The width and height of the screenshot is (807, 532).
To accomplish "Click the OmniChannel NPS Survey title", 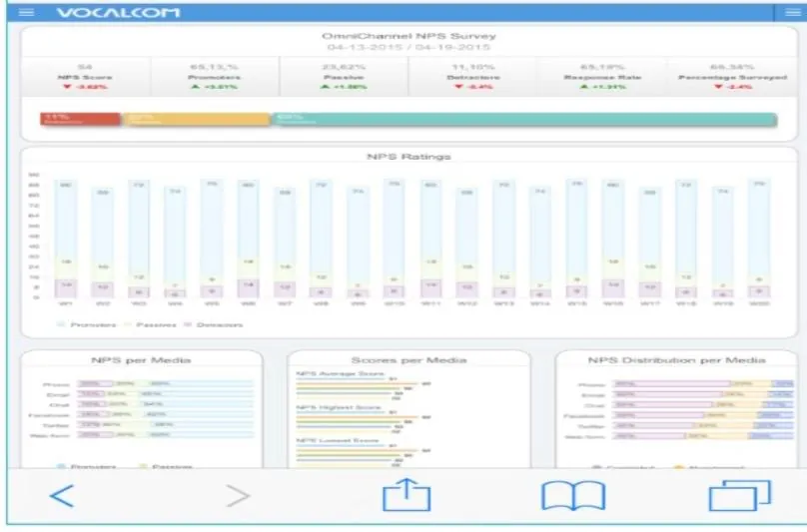I will tap(408, 36).
